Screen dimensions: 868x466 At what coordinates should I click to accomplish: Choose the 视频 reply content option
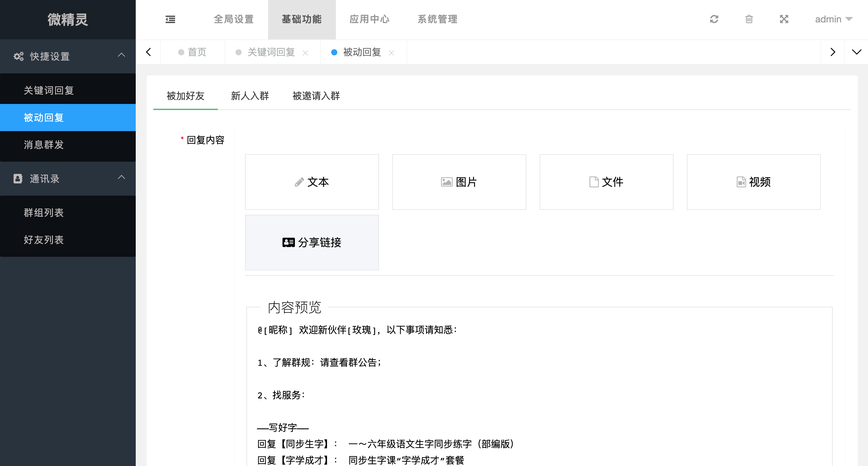[x=753, y=182]
